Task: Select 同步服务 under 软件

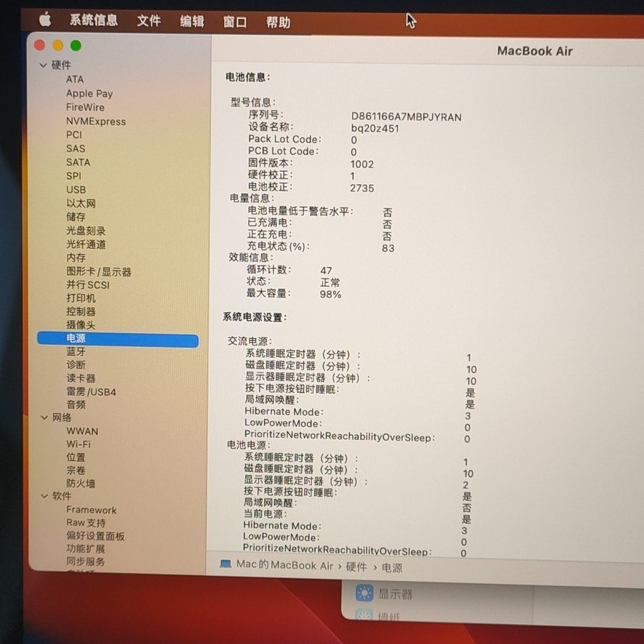Action: tap(85, 562)
